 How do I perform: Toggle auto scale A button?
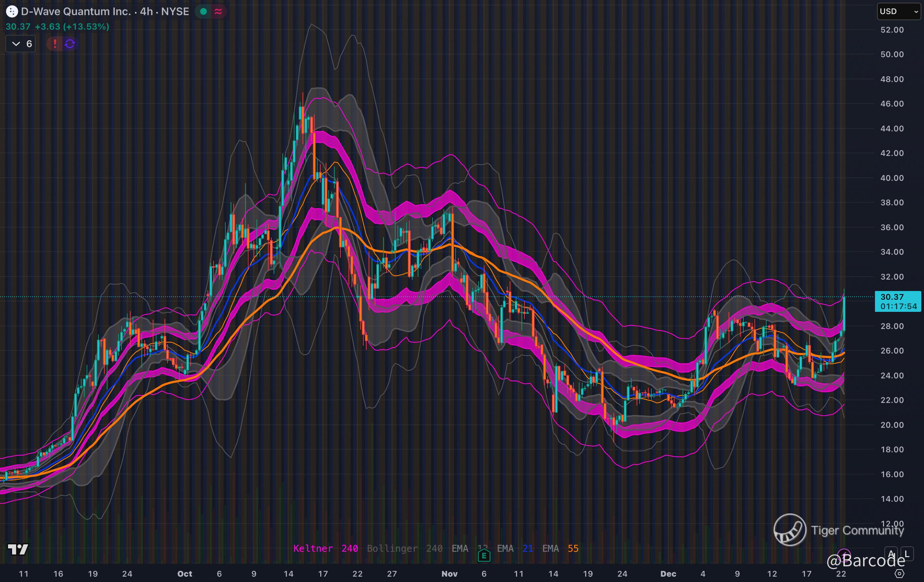tap(891, 554)
